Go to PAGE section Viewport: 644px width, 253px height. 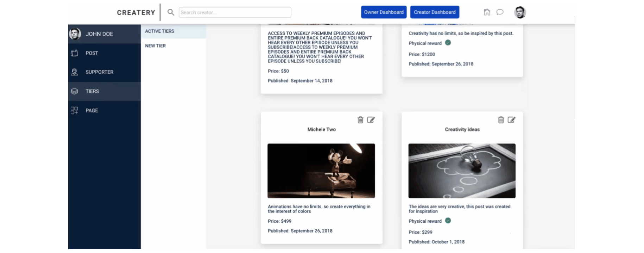(105, 111)
